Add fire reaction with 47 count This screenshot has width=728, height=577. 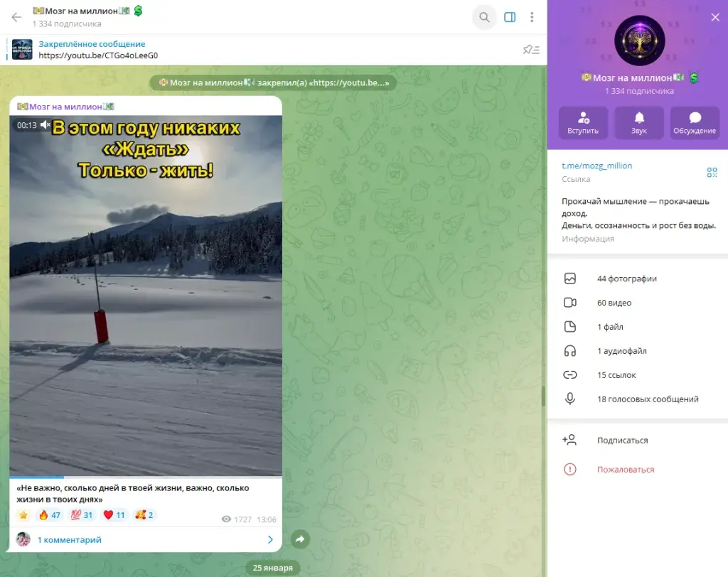pos(50,514)
